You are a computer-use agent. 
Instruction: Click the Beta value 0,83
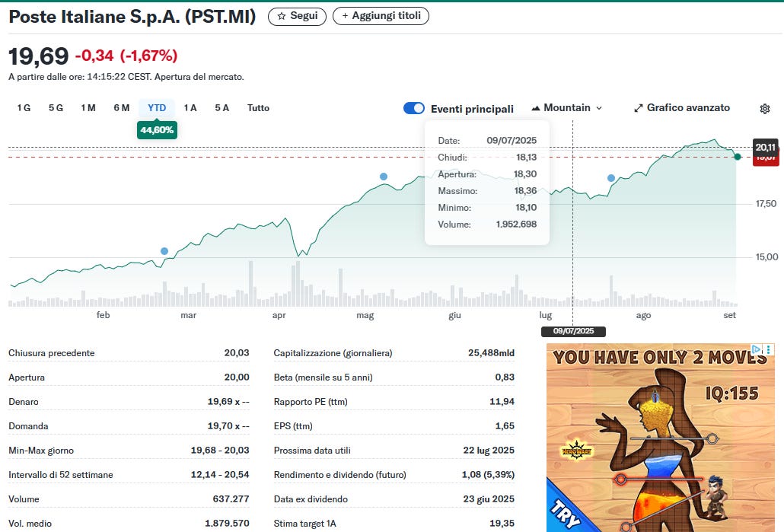point(505,377)
